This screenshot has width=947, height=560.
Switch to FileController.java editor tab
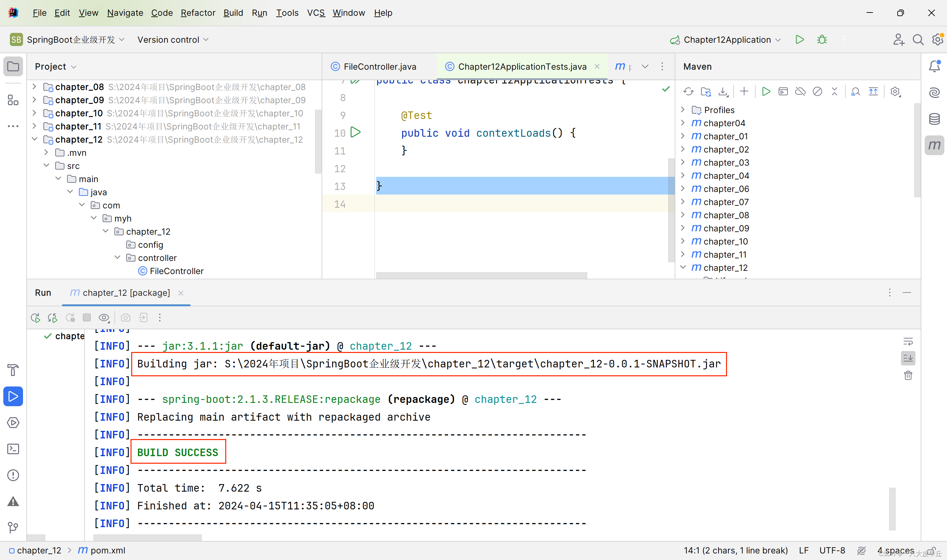click(x=379, y=66)
